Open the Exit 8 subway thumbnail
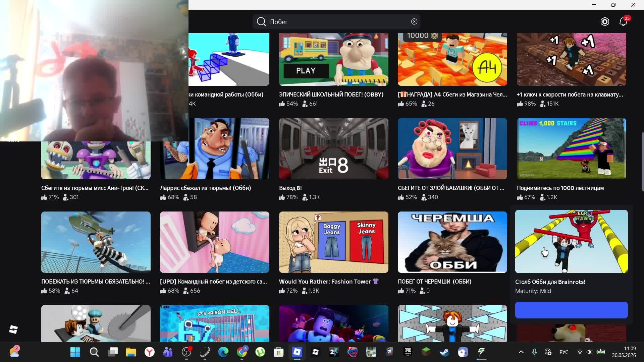This screenshot has height=362, width=644. [333, 148]
